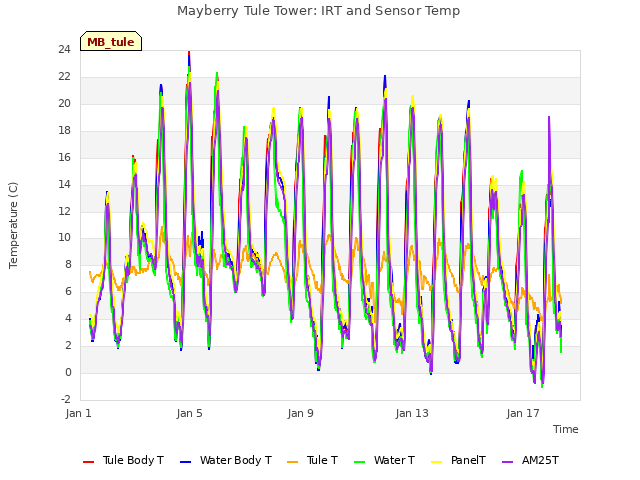Toggle the PanelT legend label

click(x=468, y=460)
